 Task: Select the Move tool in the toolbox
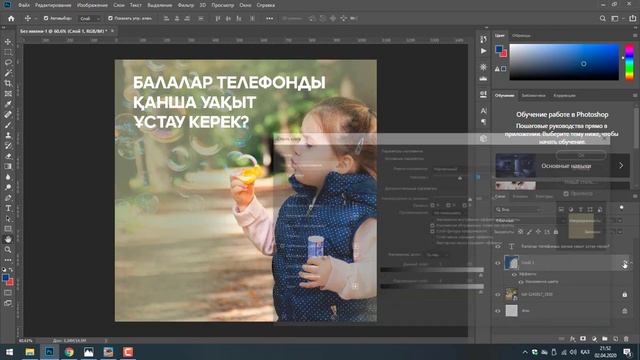click(x=8, y=42)
